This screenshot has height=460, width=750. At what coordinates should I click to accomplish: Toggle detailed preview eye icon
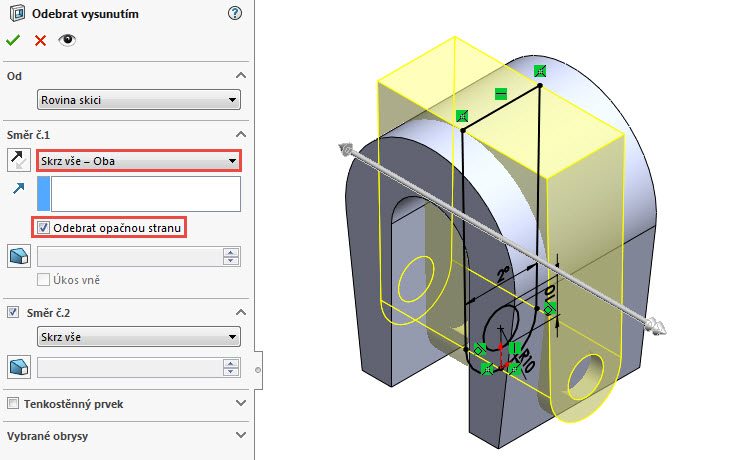click(67, 40)
